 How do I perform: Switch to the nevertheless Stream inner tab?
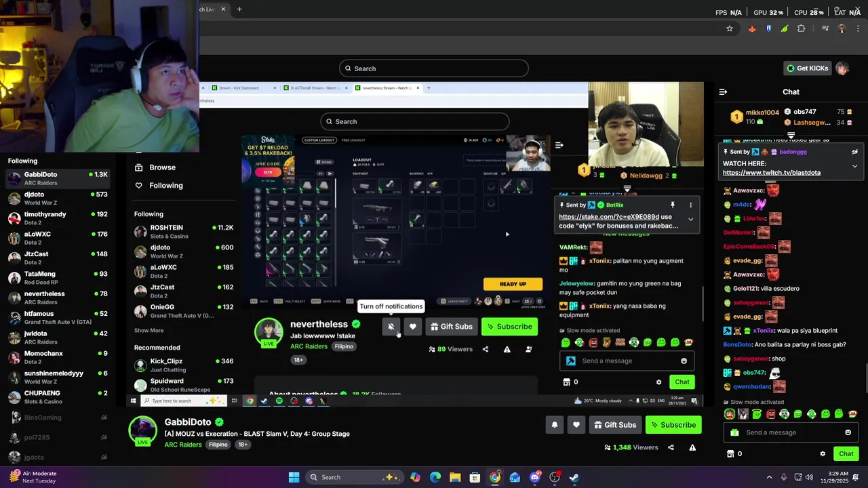387,87
